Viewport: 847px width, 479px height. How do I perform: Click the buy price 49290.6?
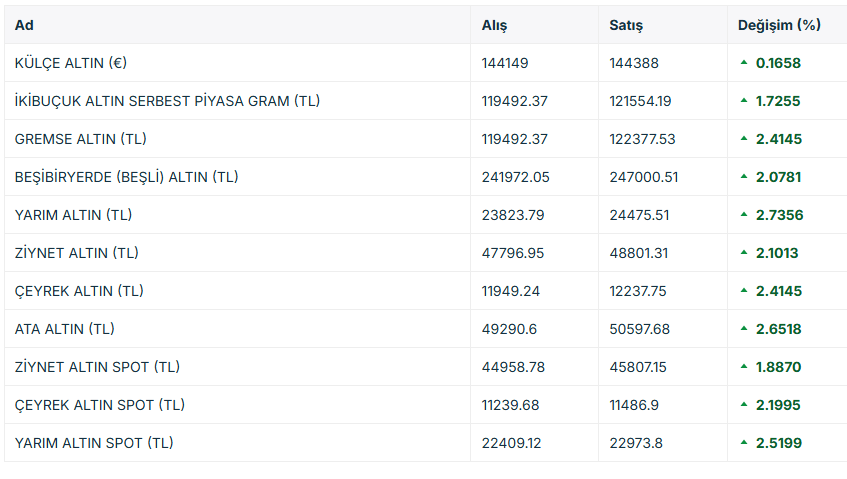[x=509, y=329]
